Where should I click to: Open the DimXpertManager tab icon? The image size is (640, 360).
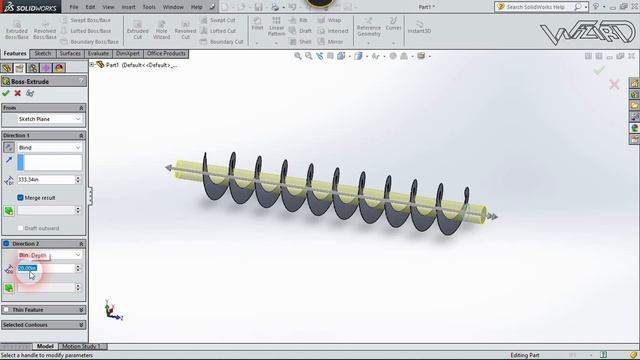46,68
